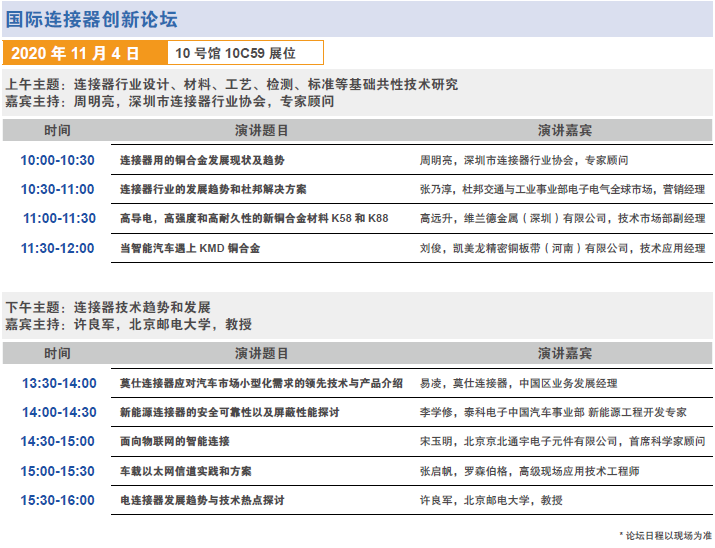Click the topic 连接器行业的发展趋势和杜邦解决方案
This screenshot has width=715, height=548.
click(x=213, y=189)
